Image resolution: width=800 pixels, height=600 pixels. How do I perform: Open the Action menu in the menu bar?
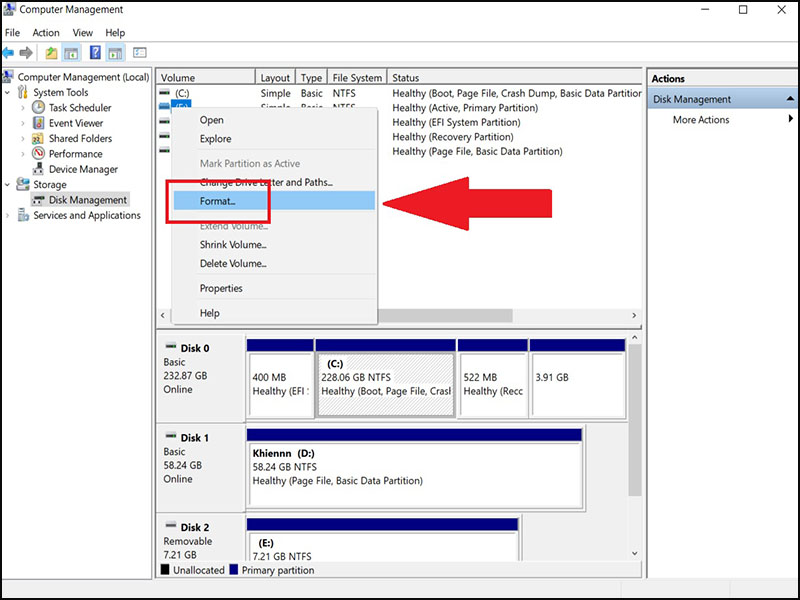tap(45, 33)
